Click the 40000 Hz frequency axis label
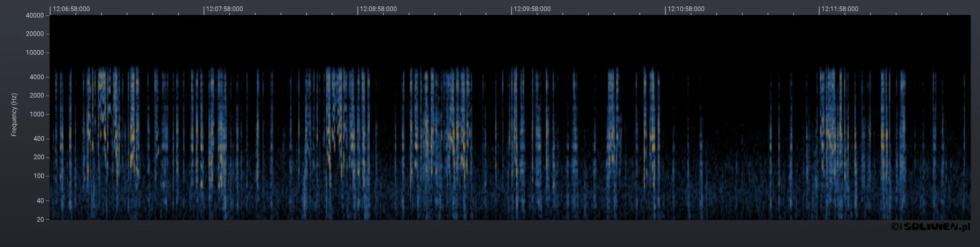980x247 pixels. tap(35, 15)
